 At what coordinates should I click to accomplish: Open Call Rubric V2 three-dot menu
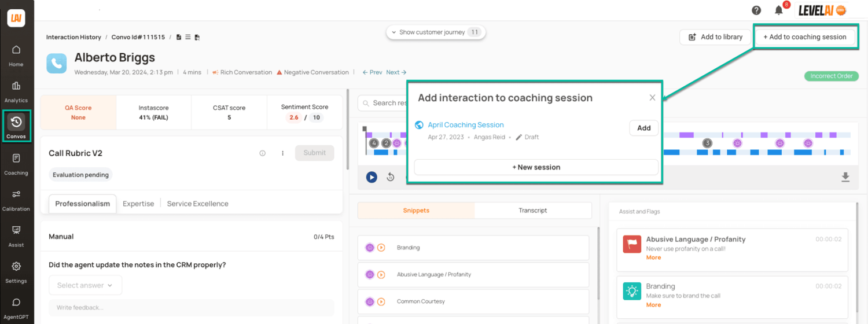[283, 153]
